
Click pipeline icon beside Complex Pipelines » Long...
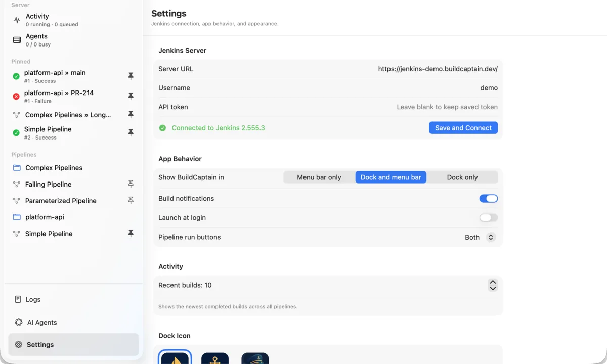pos(17,115)
